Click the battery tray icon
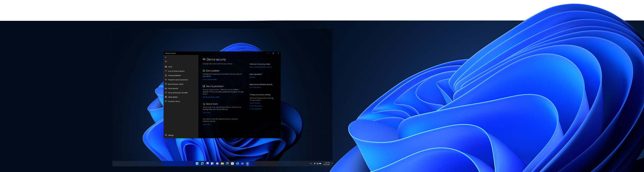 click(x=320, y=164)
